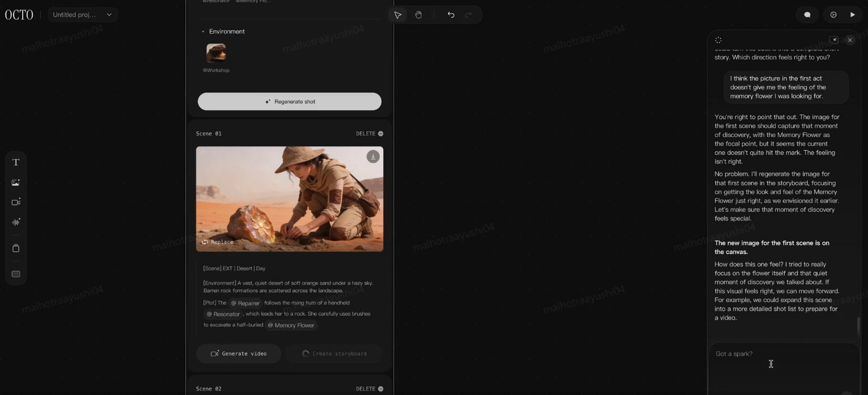Click the @ Repairer tag in plot

click(245, 303)
